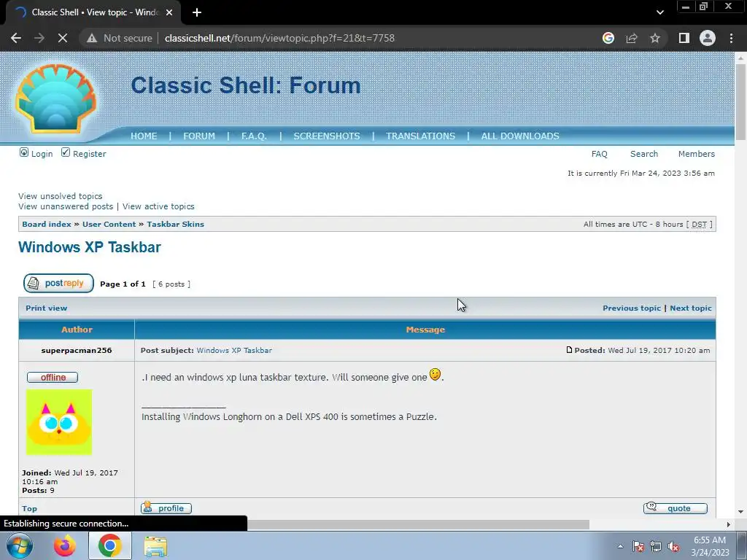The image size is (747, 560).
Task: Open SCREENSHOTS in site navigation
Action: point(327,136)
